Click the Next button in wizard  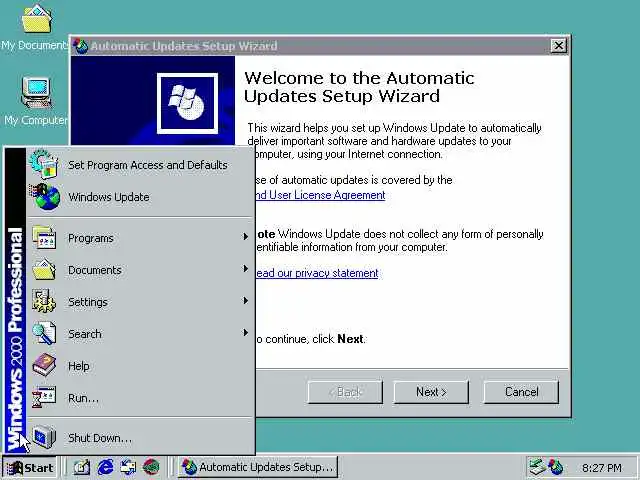click(x=431, y=392)
